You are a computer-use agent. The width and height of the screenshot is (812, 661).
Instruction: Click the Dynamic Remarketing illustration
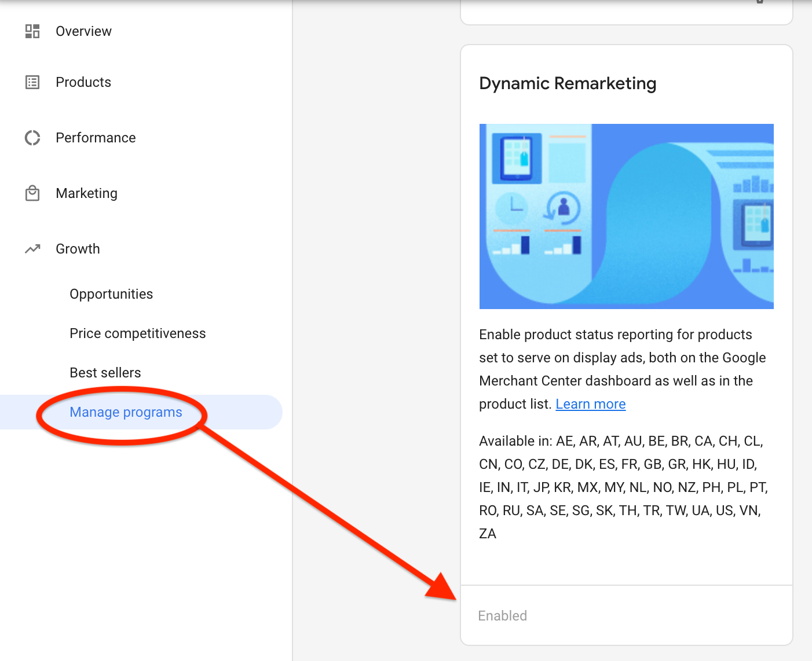point(627,216)
